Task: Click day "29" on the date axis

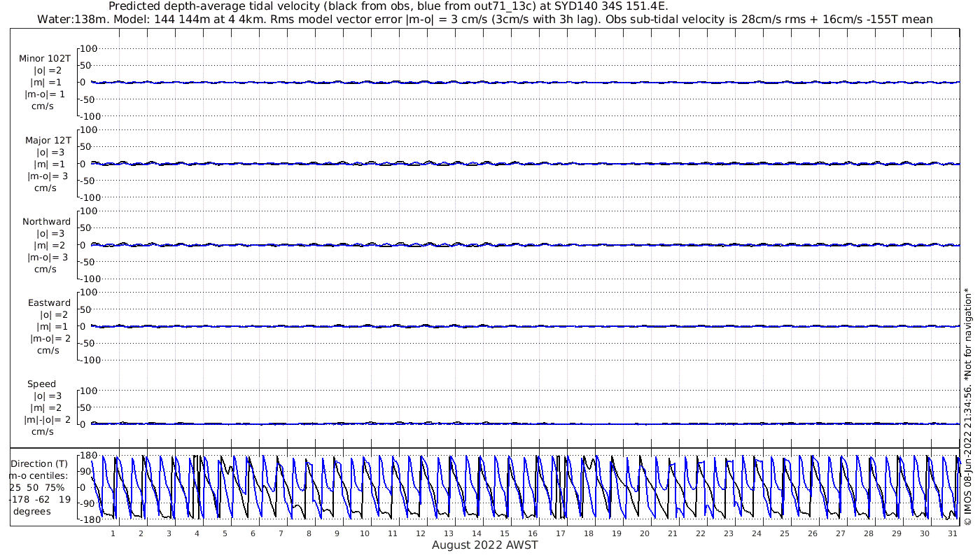Action: coord(897,533)
